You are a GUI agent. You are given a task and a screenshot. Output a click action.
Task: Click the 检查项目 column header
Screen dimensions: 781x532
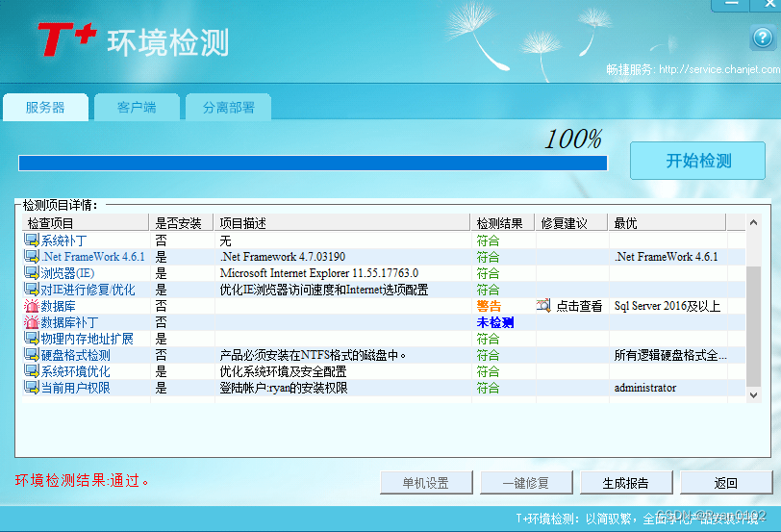pyautogui.click(x=86, y=223)
